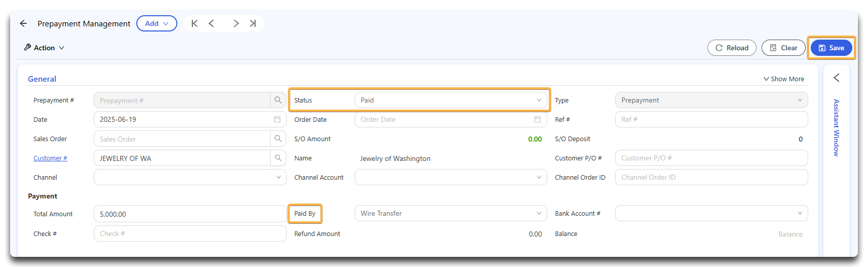Open the Paid By Wire Transfer dropdown
868x267 pixels.
pyautogui.click(x=451, y=213)
